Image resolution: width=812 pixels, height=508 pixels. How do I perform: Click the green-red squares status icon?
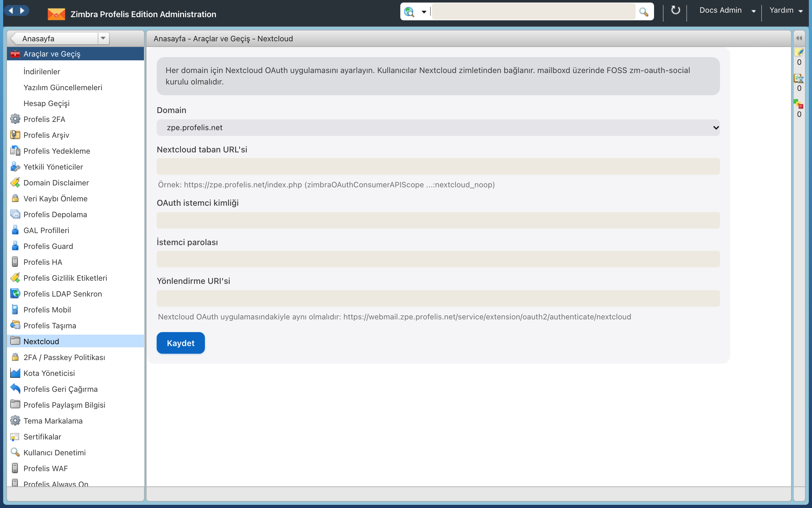799,104
